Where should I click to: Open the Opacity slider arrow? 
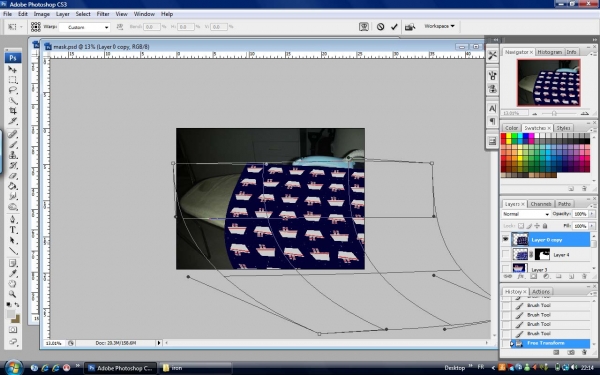(x=592, y=214)
